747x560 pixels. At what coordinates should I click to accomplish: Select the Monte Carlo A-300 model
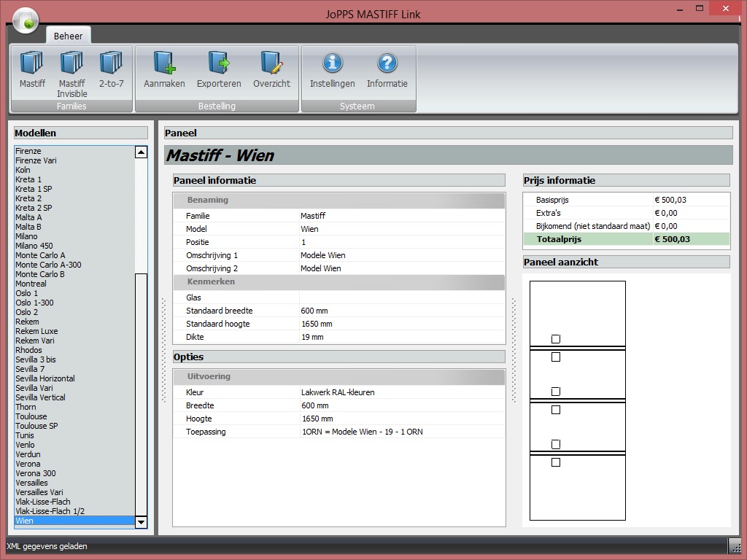coord(74,265)
